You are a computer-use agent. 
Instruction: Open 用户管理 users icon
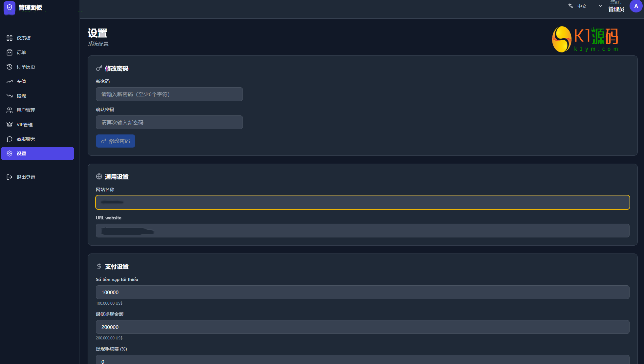[10, 110]
